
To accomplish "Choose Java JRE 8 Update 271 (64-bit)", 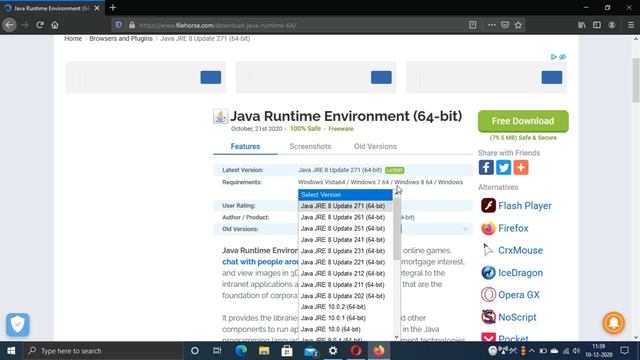I will point(345,206).
